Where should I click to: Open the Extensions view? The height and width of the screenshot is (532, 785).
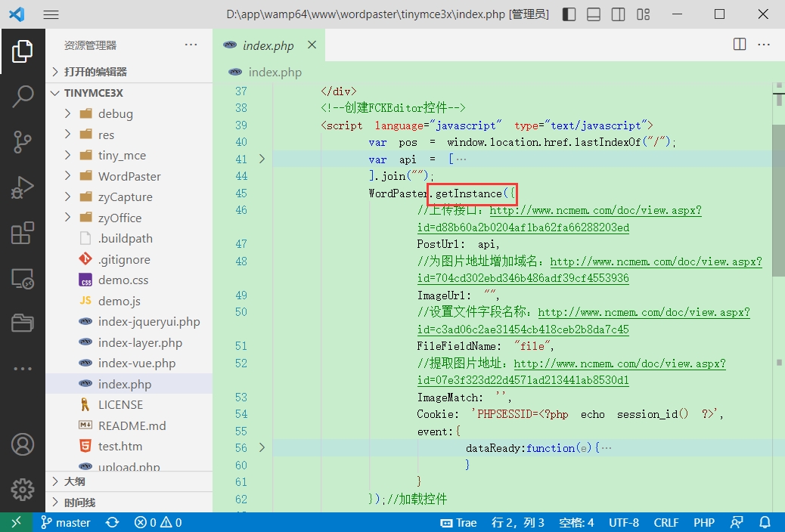(x=23, y=234)
